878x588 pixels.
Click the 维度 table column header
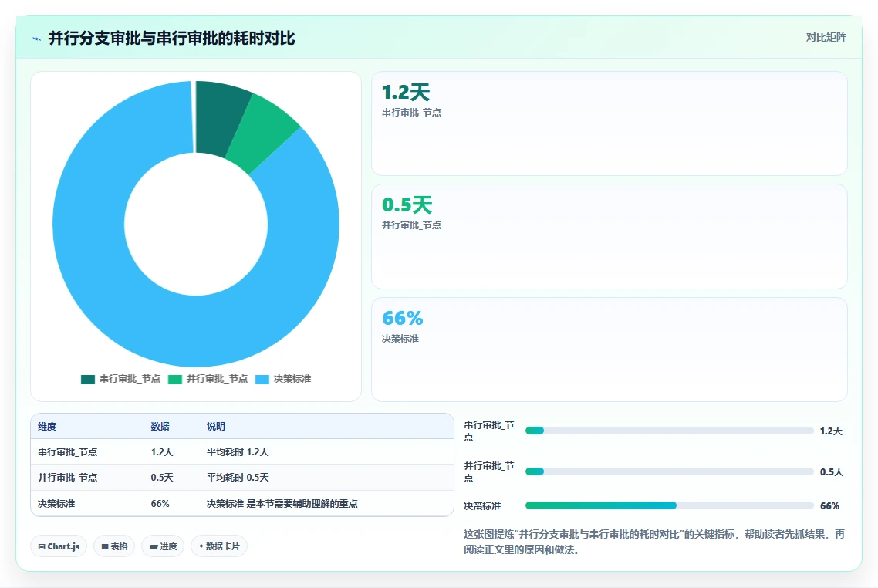click(47, 427)
